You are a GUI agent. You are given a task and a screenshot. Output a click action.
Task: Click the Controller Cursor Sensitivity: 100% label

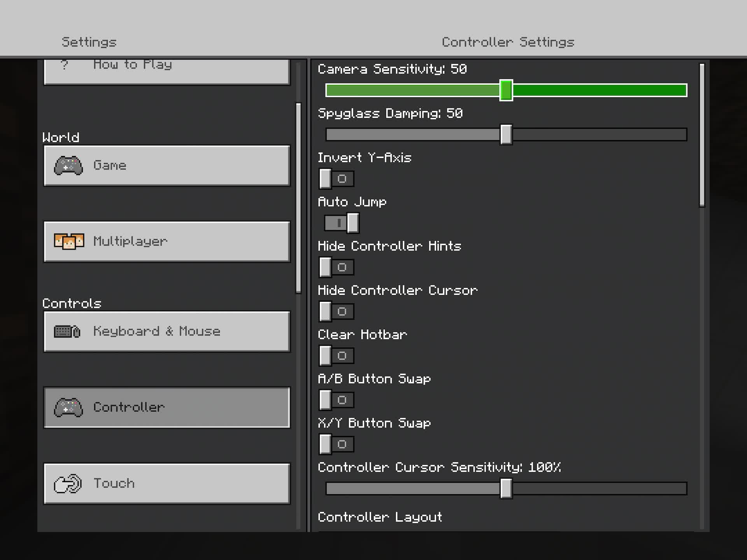coord(439,467)
